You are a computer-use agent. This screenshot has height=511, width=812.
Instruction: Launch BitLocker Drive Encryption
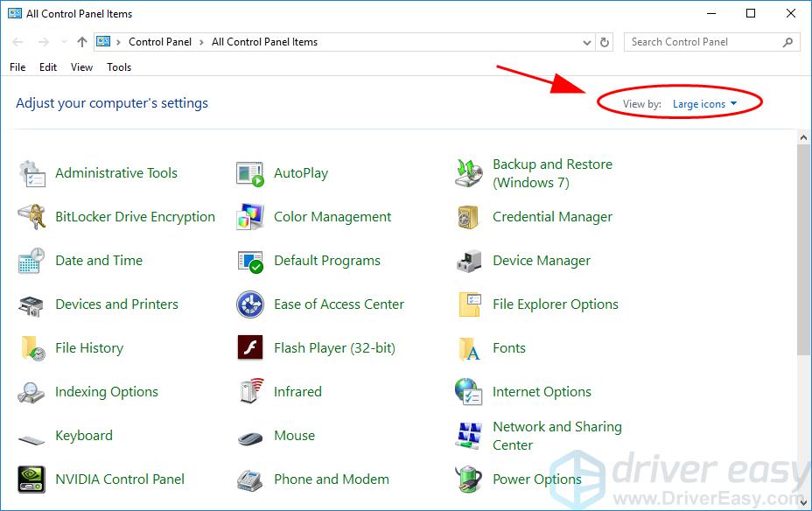coord(135,217)
